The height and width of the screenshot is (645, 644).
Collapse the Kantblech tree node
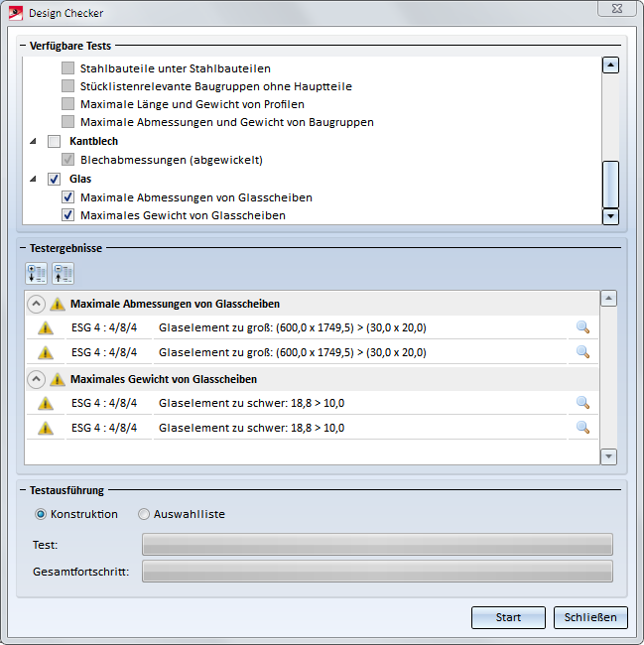[x=34, y=141]
